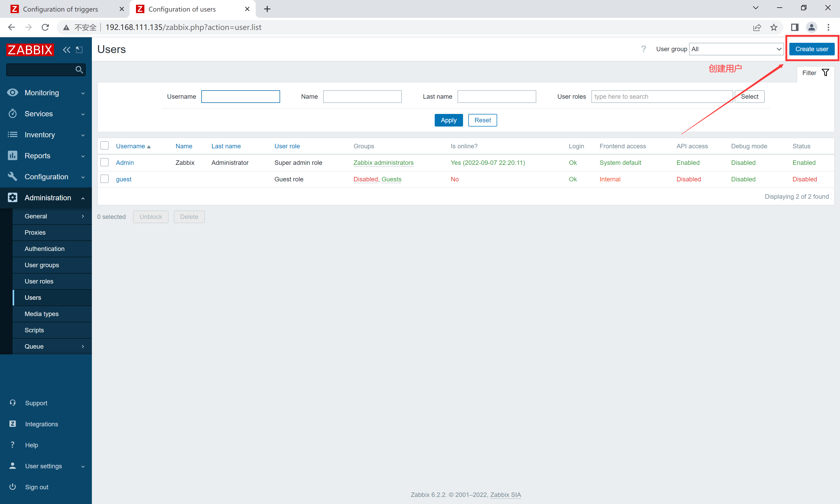The height and width of the screenshot is (504, 840).
Task: Click the Help question mark icon
Action: 13,445
